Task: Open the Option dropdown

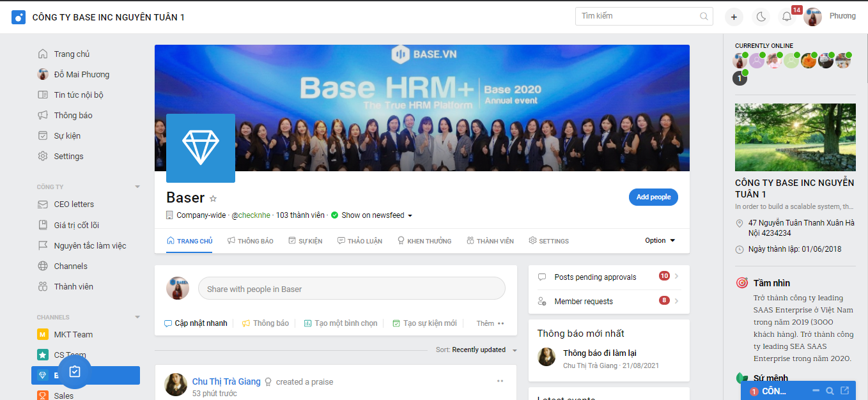Action: click(x=660, y=241)
